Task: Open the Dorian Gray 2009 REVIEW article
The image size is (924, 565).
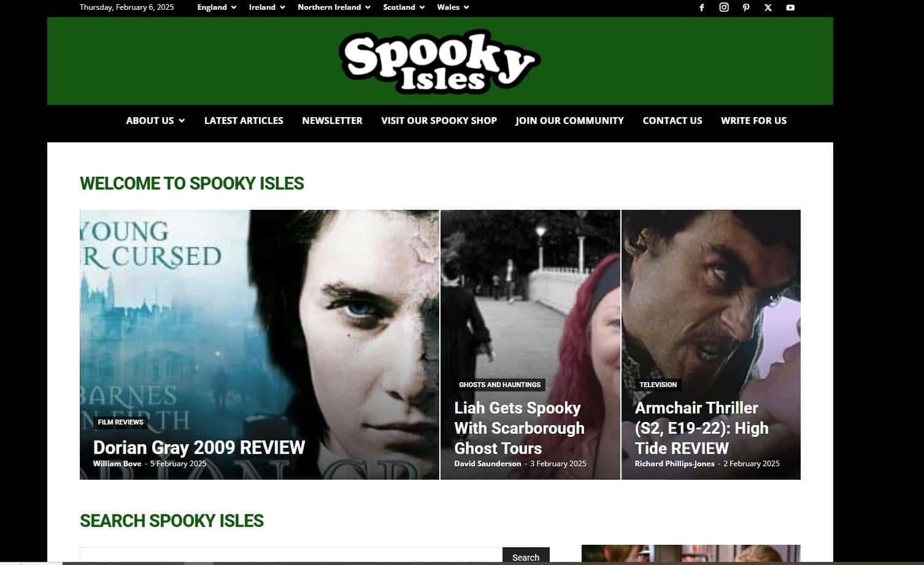Action: 199,447
